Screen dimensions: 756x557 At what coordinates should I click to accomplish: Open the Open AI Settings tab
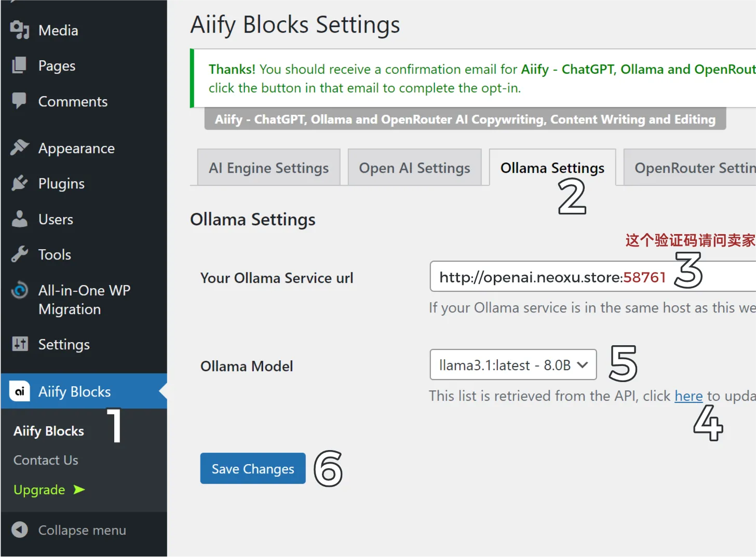[x=414, y=168]
